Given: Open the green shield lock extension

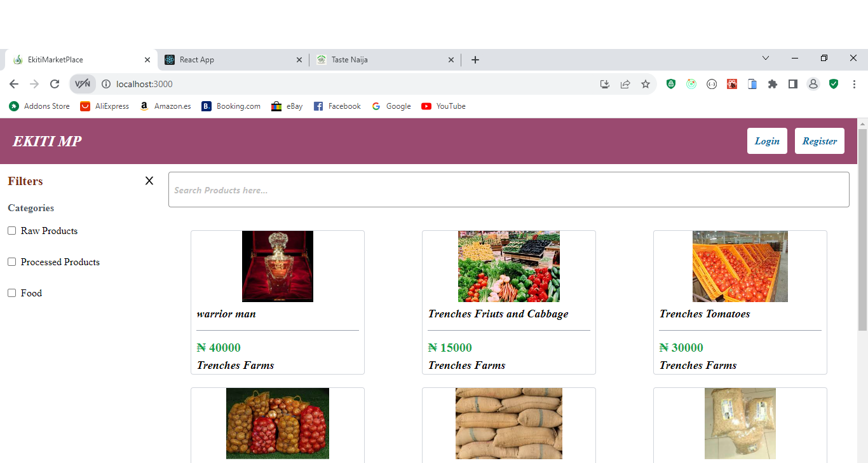Looking at the screenshot, I should point(671,84).
